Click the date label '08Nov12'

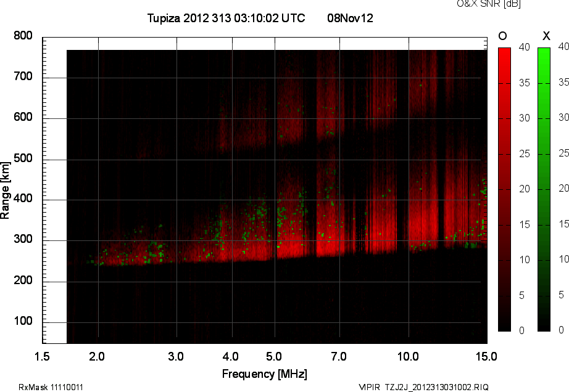(350, 18)
